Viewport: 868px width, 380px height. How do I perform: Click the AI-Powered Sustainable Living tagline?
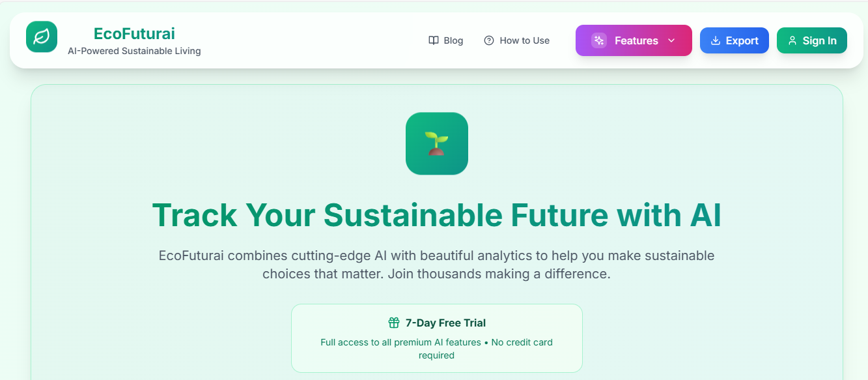134,50
